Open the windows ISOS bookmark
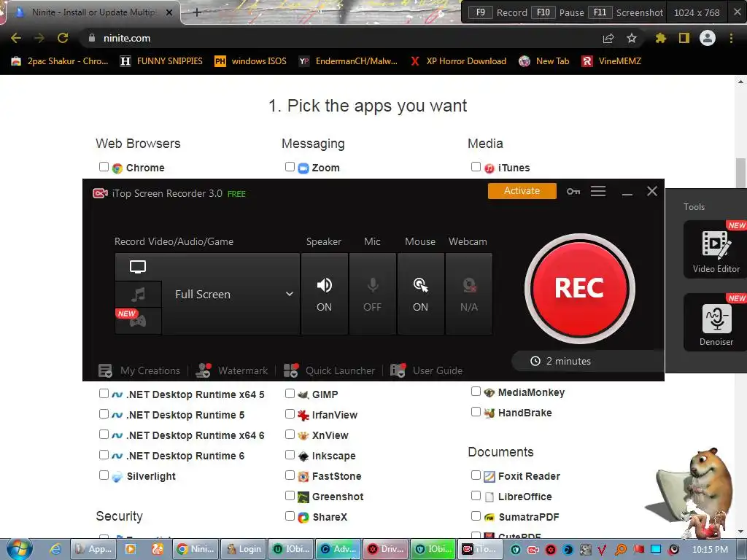The image size is (747, 560). click(x=251, y=61)
